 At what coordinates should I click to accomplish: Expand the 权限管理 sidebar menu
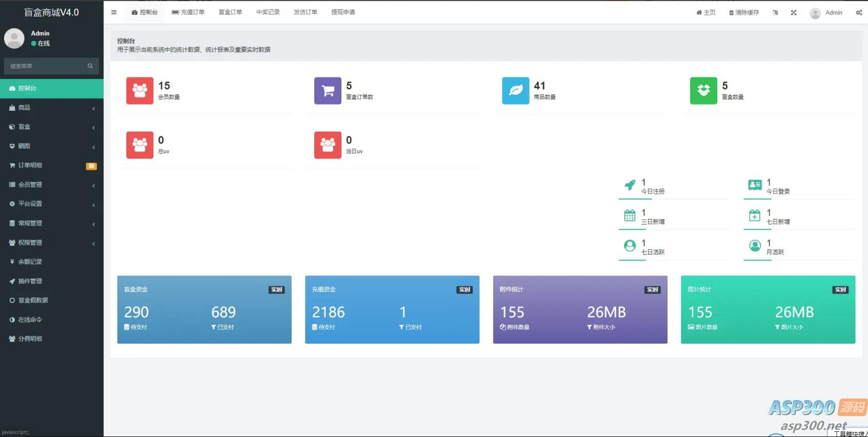pyautogui.click(x=51, y=243)
